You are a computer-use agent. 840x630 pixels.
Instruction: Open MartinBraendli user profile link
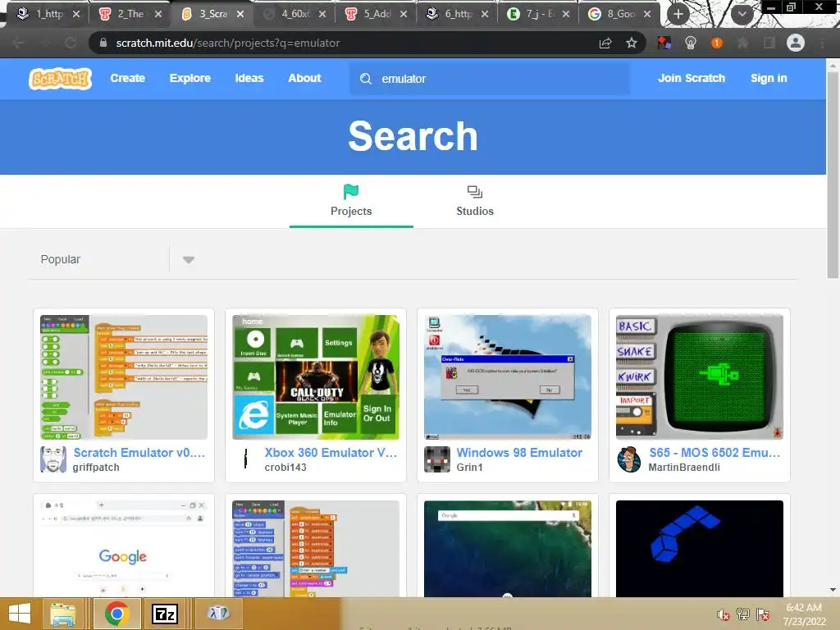pos(684,467)
